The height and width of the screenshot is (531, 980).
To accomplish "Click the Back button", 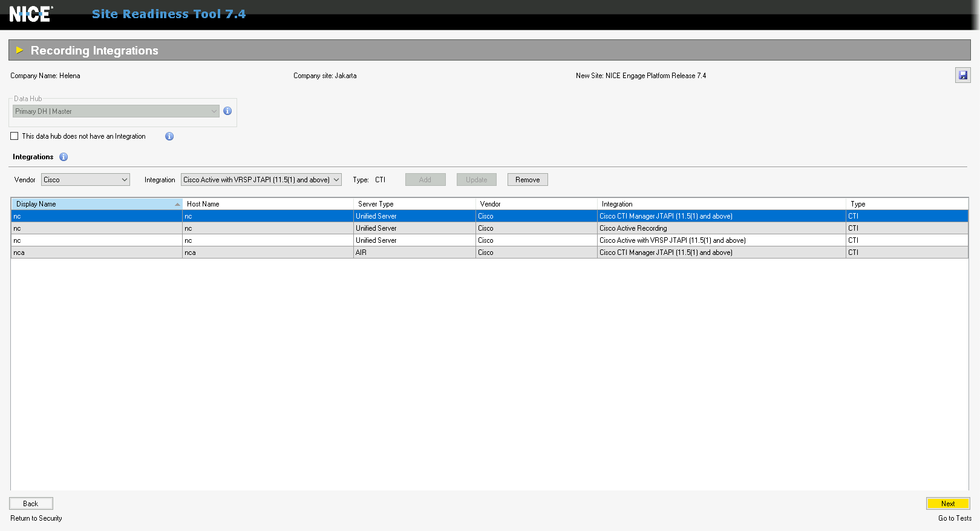I will (x=31, y=504).
